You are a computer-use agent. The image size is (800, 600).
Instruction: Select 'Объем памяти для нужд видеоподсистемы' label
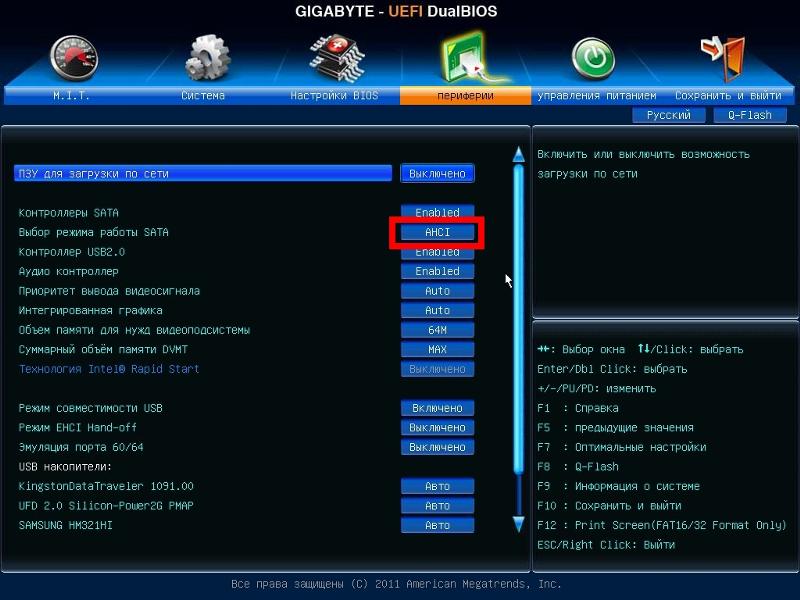pyautogui.click(x=134, y=330)
